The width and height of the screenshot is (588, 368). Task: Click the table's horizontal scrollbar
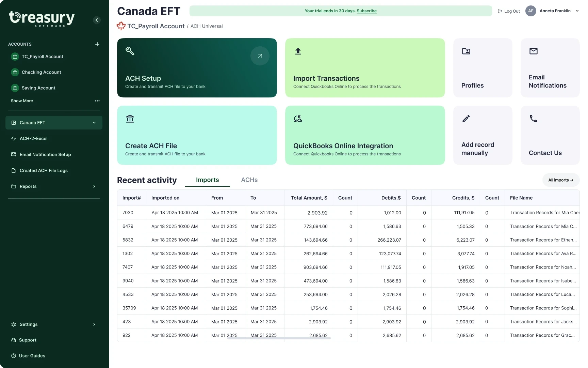pyautogui.click(x=279, y=338)
